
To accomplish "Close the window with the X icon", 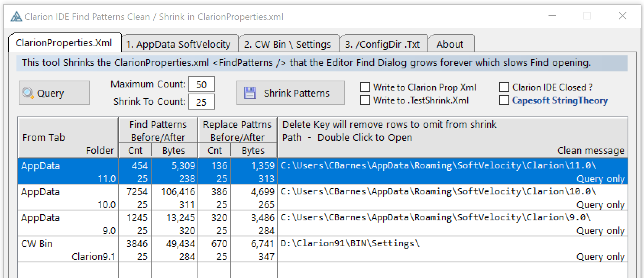I will click(x=622, y=16).
